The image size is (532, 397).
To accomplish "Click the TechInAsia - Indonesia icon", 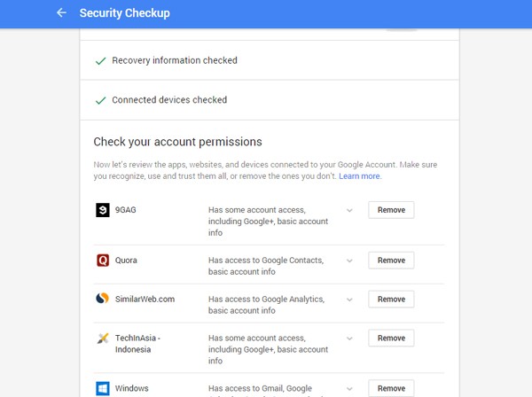I will tap(103, 338).
